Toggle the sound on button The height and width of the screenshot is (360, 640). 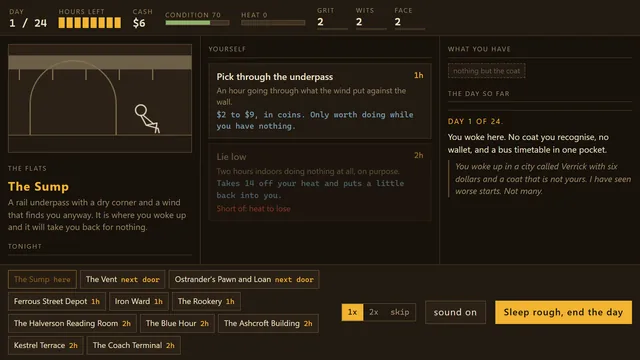[x=455, y=312]
